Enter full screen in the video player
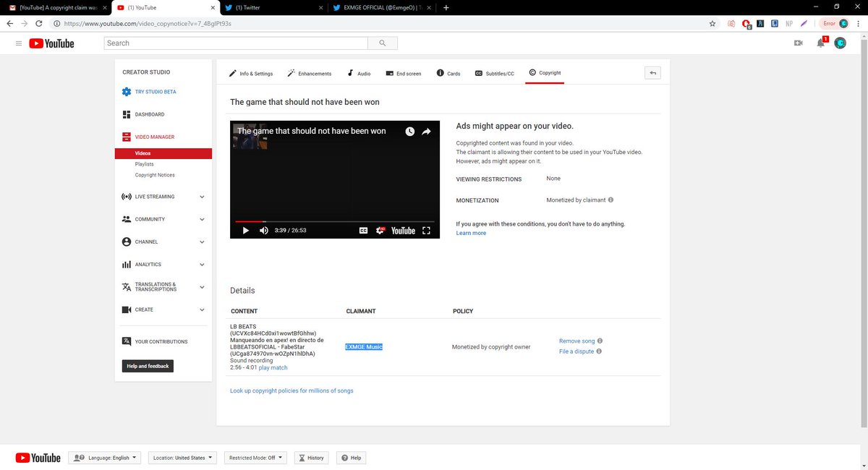Screen dimensions: 868x470 [426, 231]
